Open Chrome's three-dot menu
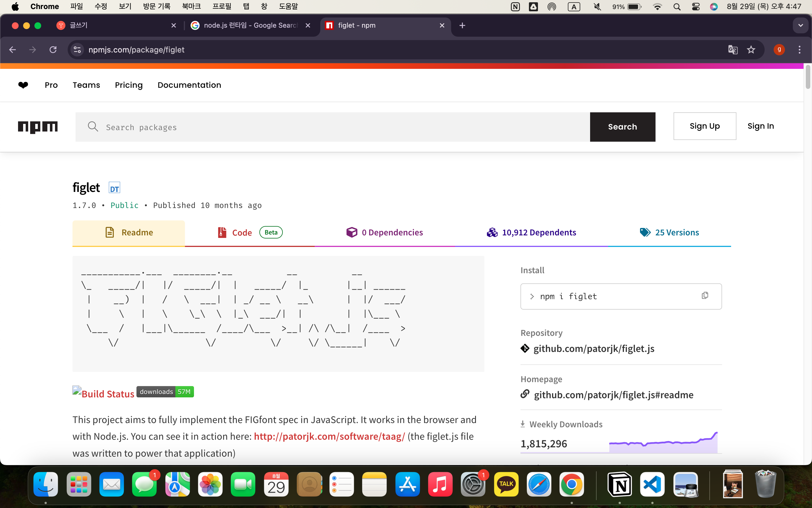This screenshot has height=508, width=812. click(800, 50)
